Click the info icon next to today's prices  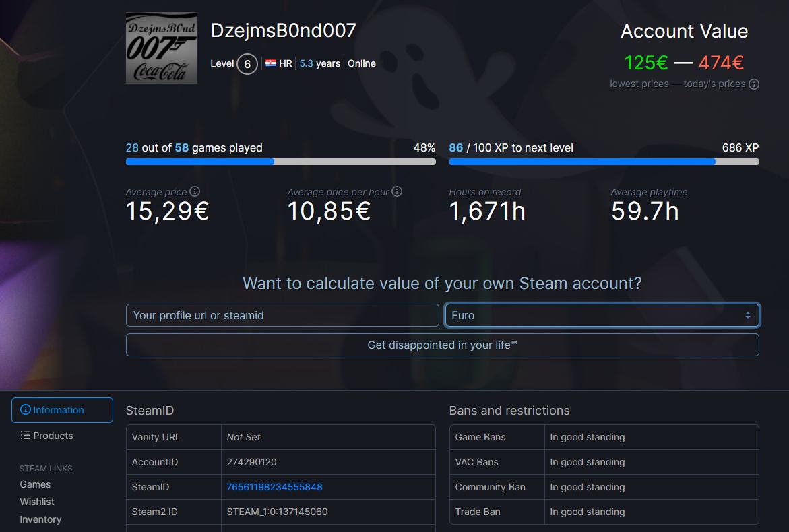(x=754, y=84)
